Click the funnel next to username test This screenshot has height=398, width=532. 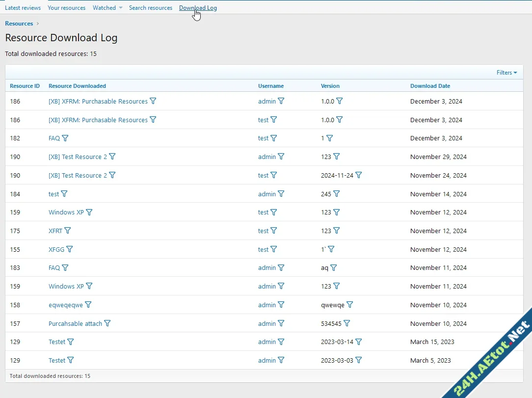tap(274, 120)
